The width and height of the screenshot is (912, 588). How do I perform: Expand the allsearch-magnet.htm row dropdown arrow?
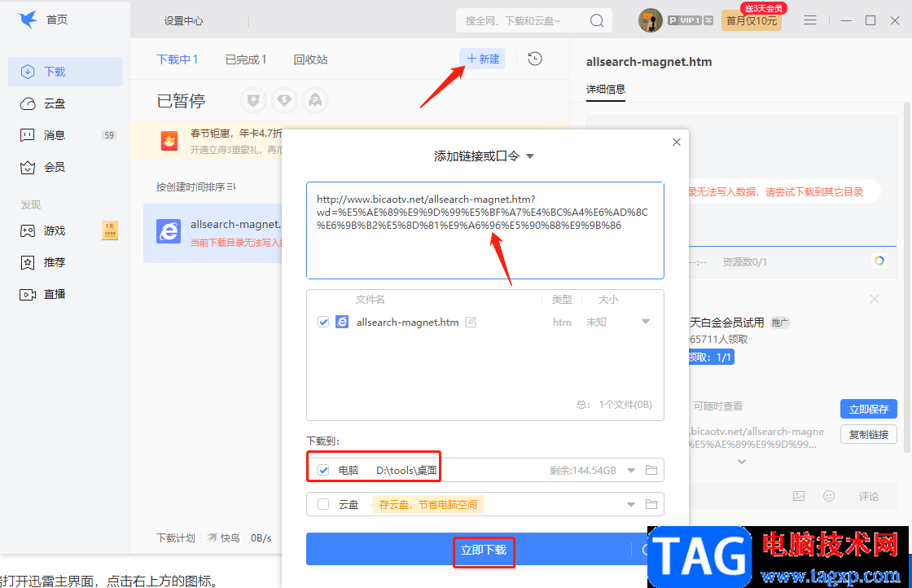pos(646,322)
